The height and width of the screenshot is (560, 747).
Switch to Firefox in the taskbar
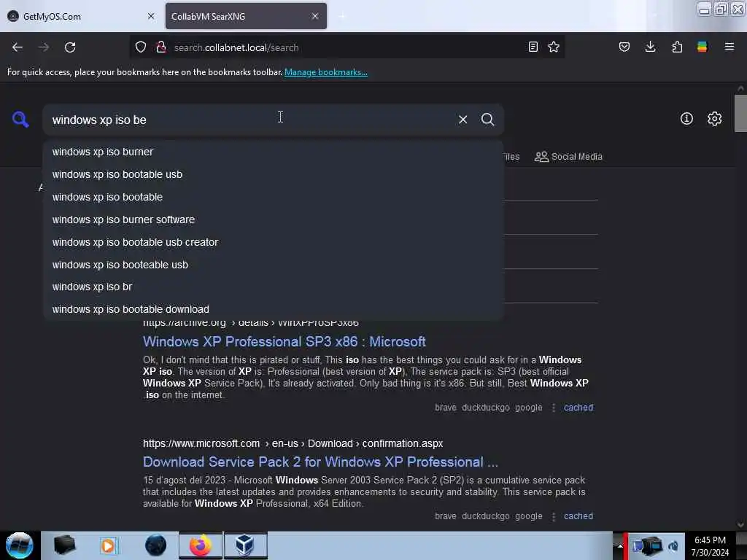[201, 545]
